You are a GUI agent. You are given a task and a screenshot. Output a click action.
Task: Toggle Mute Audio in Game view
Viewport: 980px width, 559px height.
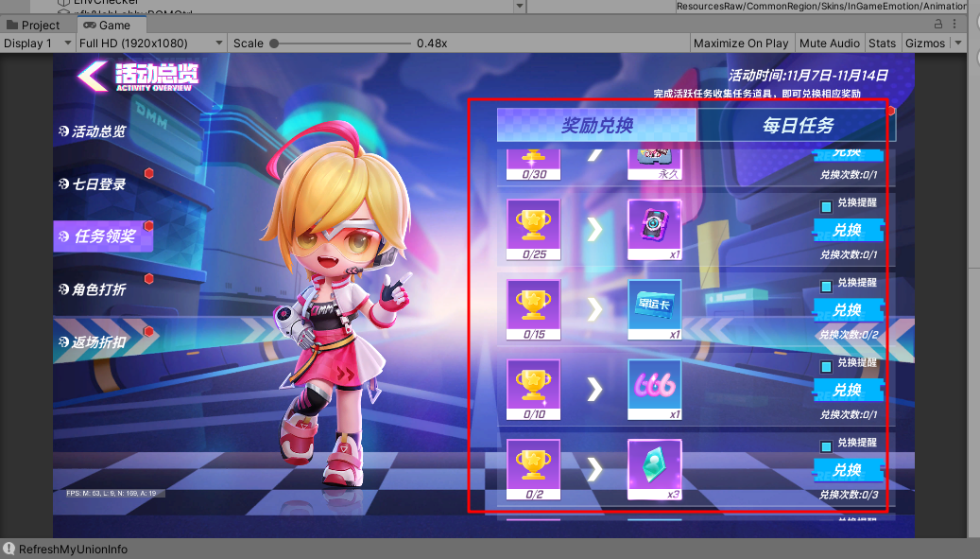830,44
